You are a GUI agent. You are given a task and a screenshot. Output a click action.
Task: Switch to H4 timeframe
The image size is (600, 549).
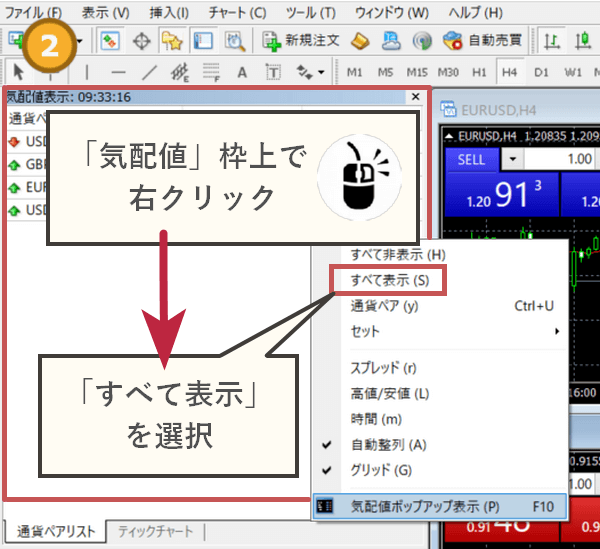(509, 72)
